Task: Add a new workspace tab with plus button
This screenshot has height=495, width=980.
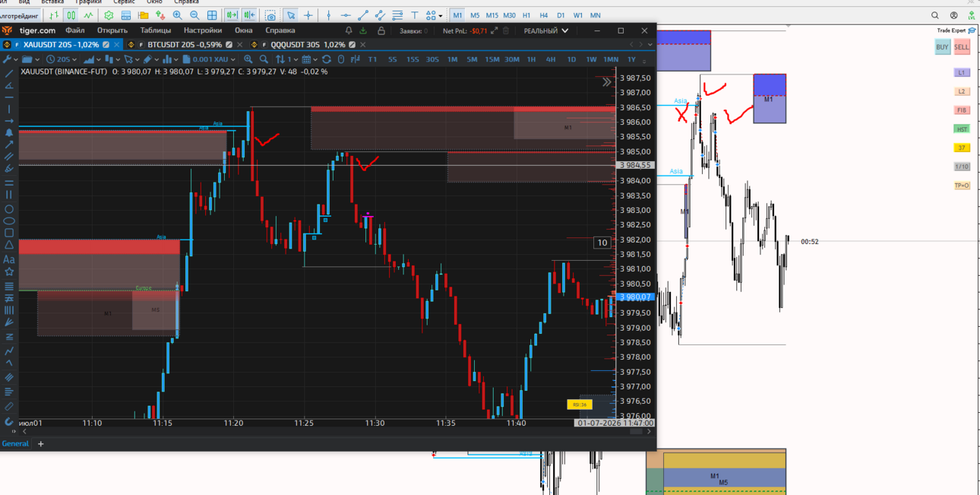Action: (x=41, y=443)
